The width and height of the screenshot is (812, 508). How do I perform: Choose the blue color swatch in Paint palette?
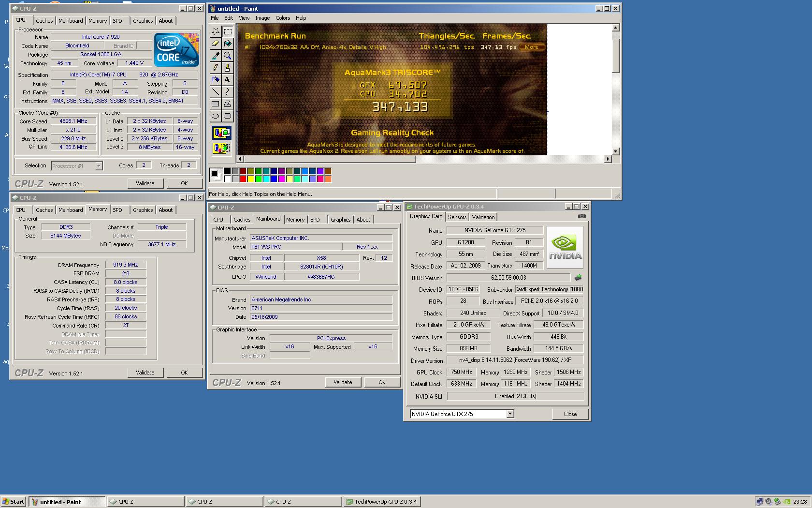(274, 179)
